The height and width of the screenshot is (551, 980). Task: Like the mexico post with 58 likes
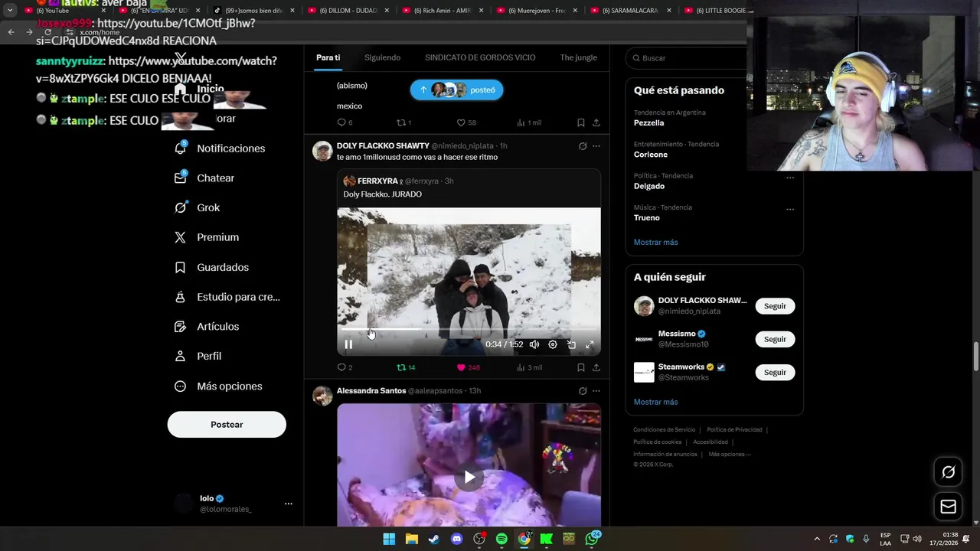[x=466, y=122]
